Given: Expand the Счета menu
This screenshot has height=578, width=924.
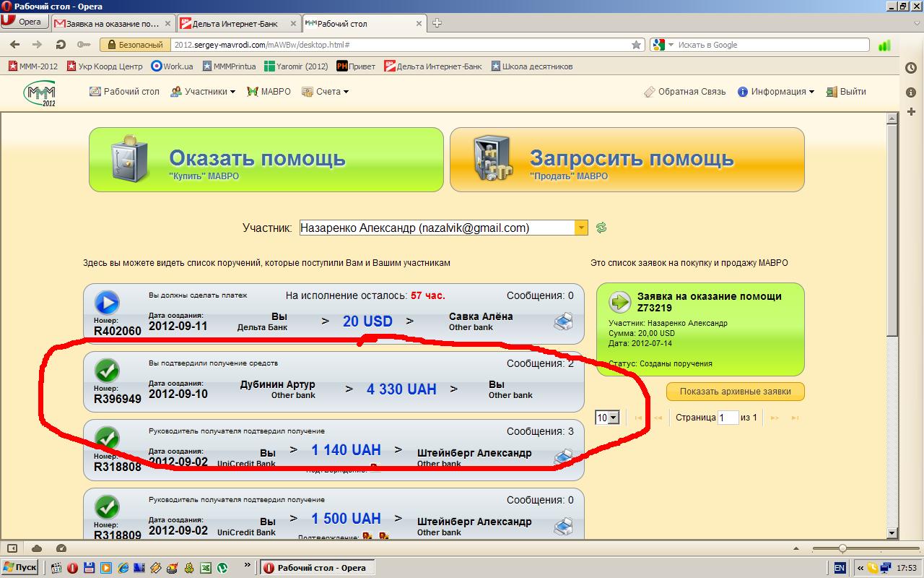Looking at the screenshot, I should (x=325, y=92).
